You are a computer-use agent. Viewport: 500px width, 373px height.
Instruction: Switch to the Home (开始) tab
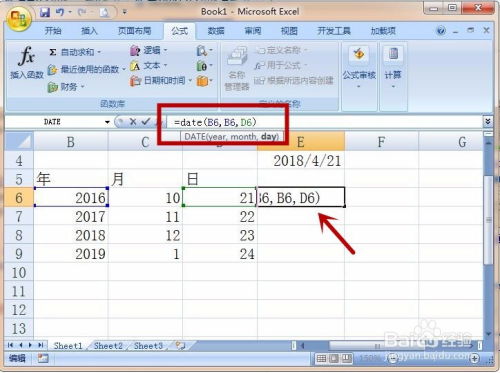(53, 31)
